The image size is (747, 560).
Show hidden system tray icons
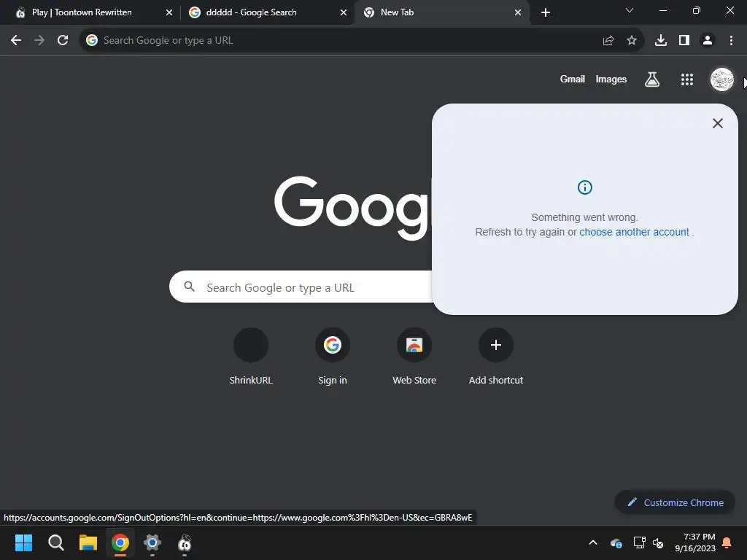pyautogui.click(x=593, y=542)
